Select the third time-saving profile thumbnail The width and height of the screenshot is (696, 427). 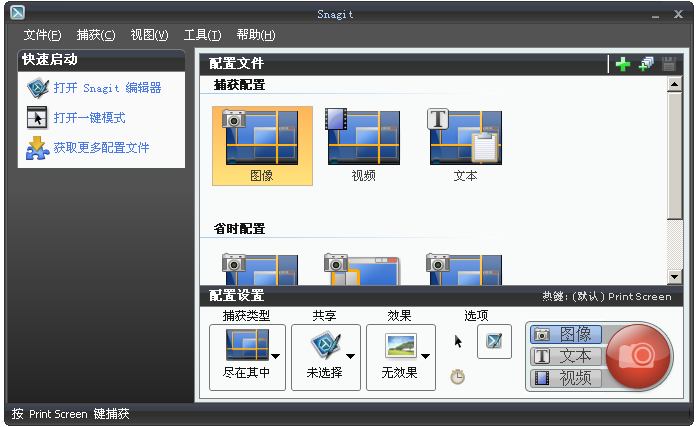(x=464, y=269)
